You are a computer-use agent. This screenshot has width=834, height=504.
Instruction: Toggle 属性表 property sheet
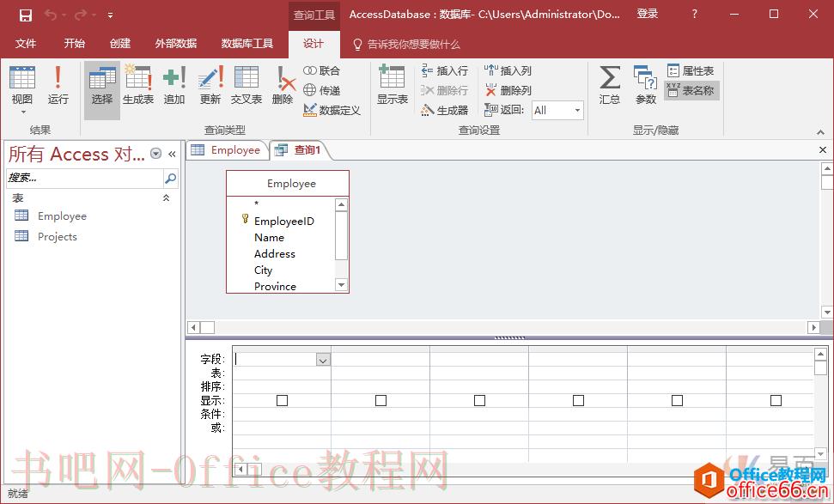click(x=691, y=70)
